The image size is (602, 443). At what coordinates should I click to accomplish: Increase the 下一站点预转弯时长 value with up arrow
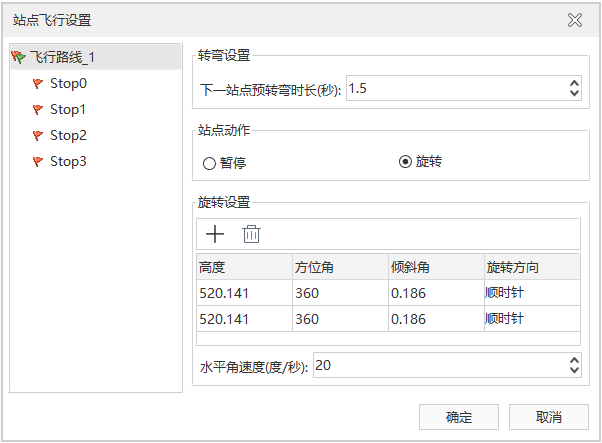click(x=574, y=84)
